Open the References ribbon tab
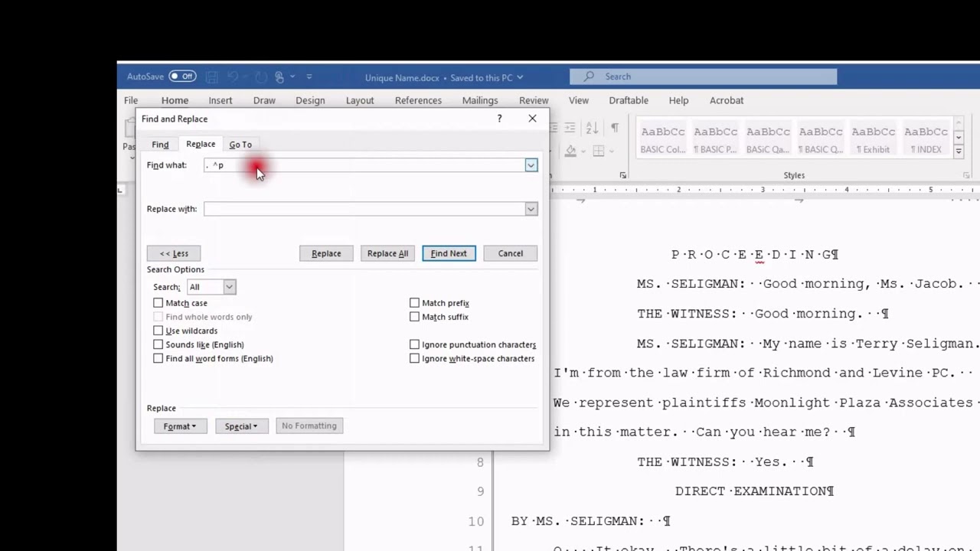980x551 pixels. [418, 100]
